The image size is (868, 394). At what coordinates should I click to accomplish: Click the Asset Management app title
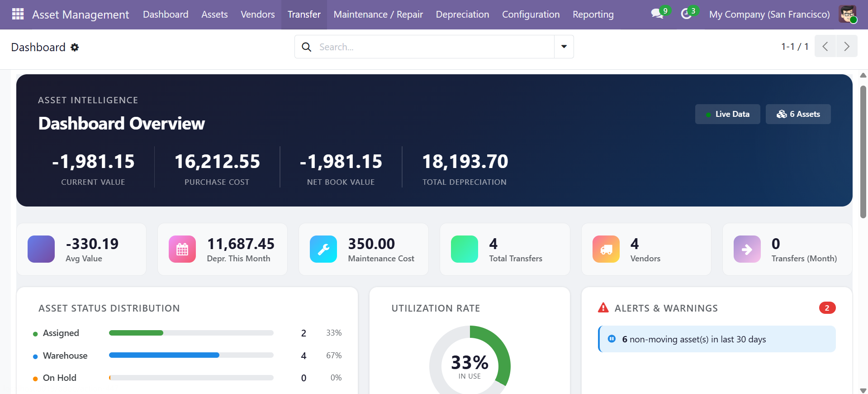tap(81, 14)
